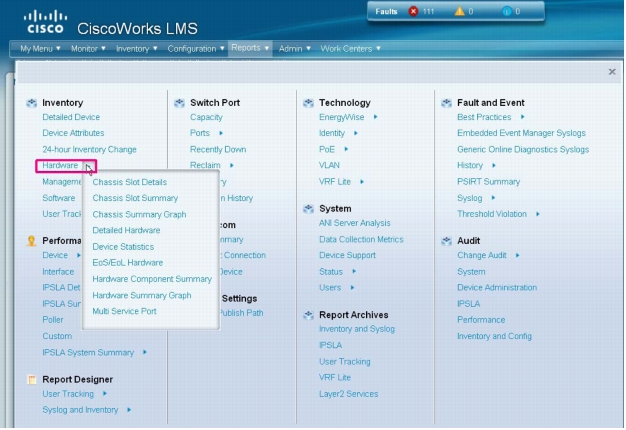The height and width of the screenshot is (430, 626).
Task: Expand the Syslog and Inventory submenu arrow
Action: coord(129,410)
